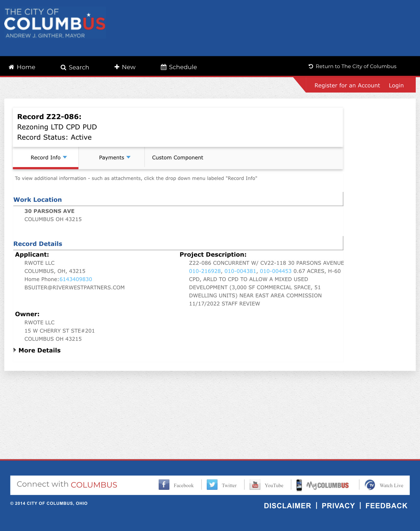Open the PRIVACY footer link
The image size is (420, 531).
338,506
